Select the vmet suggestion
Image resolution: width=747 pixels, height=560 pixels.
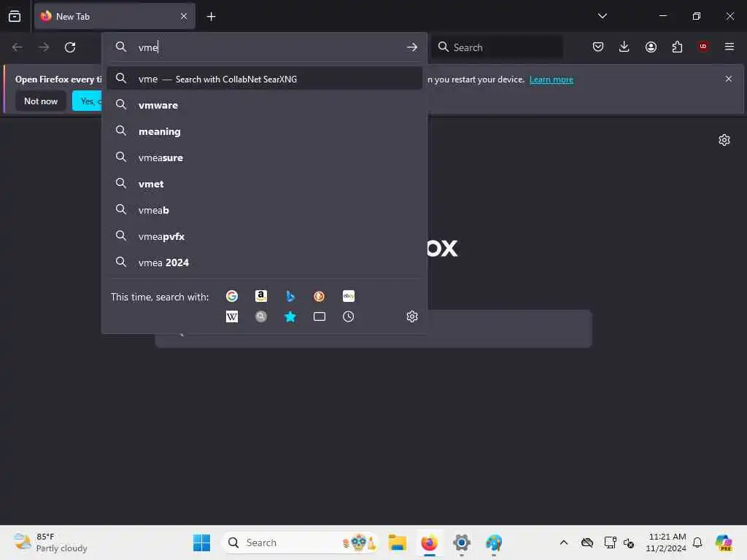coord(264,184)
